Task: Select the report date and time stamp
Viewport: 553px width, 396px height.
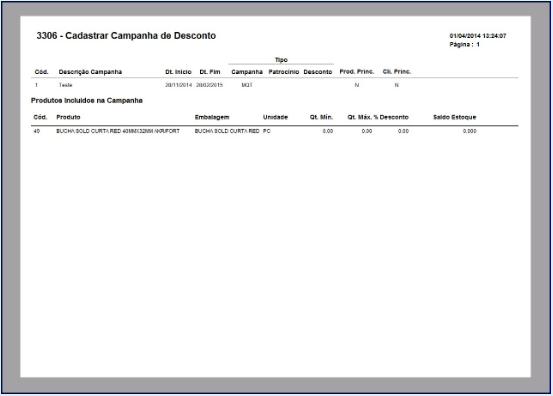Action: [478, 36]
